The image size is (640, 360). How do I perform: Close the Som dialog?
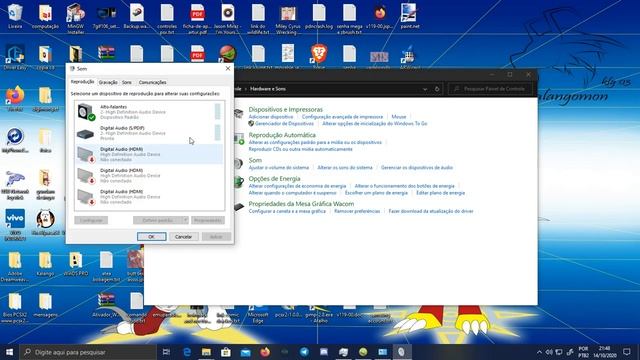[x=228, y=69]
